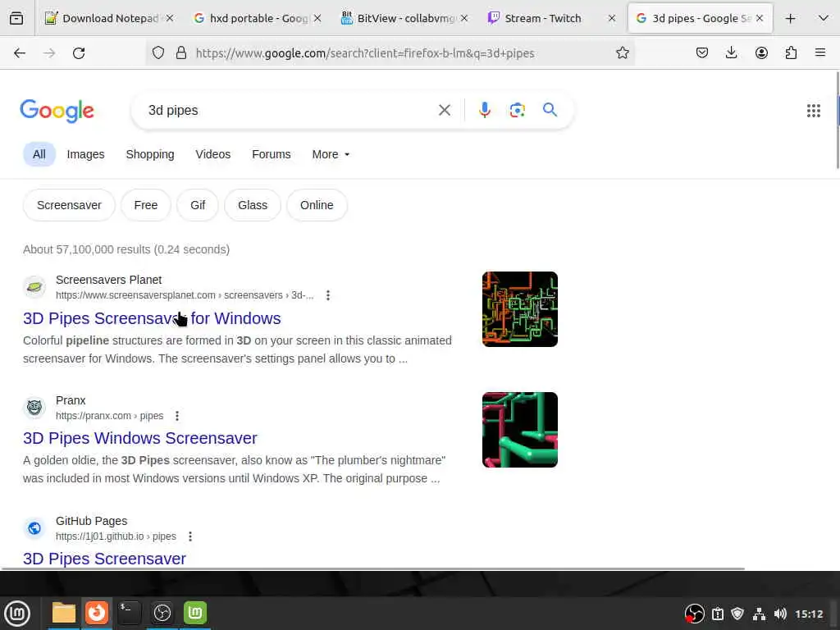
Task: Open the Pranx result options dots
Action: pos(177,416)
